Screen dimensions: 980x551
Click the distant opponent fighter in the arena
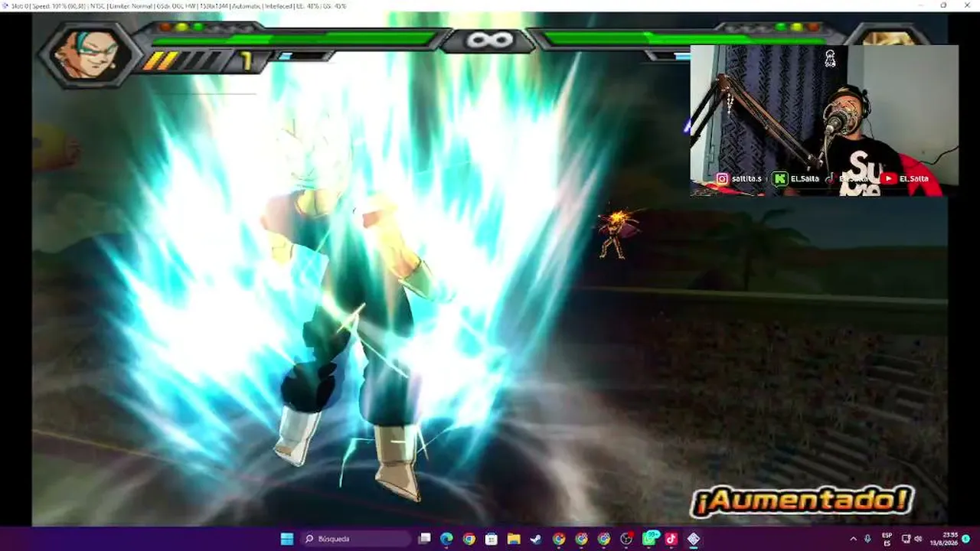coord(614,232)
